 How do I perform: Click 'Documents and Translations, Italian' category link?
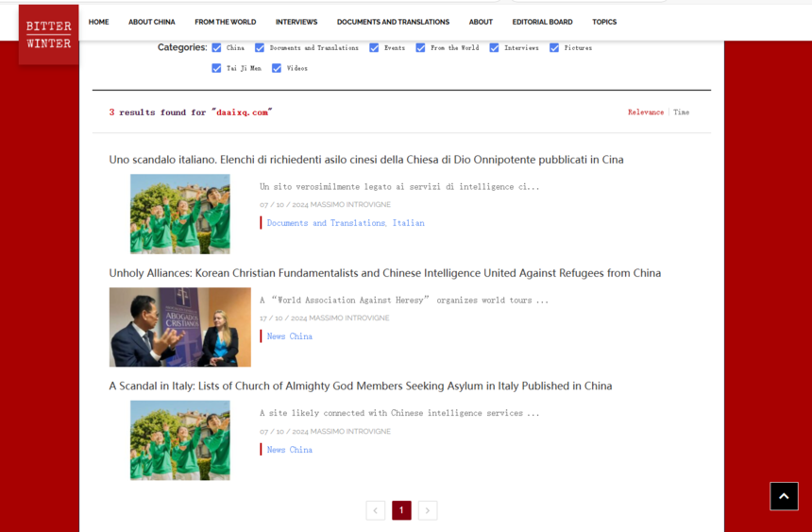click(x=346, y=223)
